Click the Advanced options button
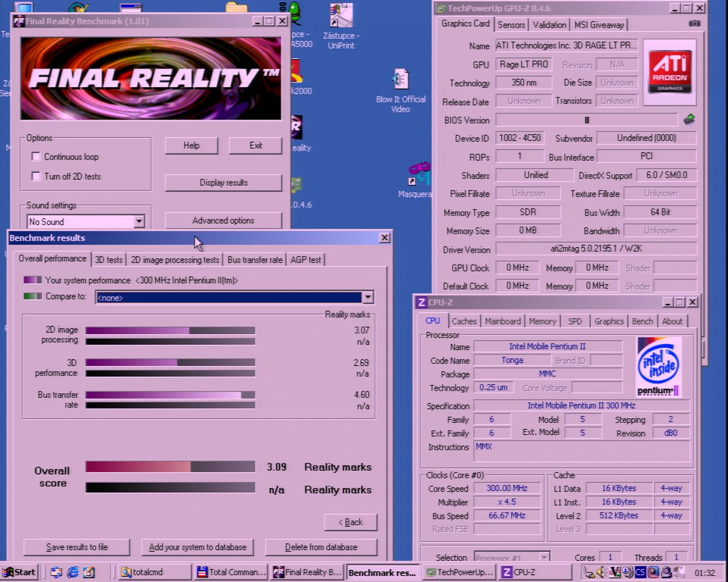728x582 pixels. coord(223,221)
